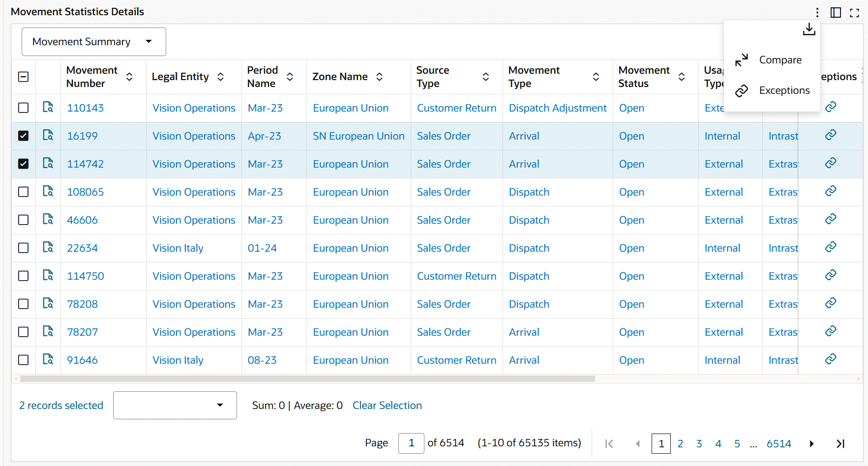Uncheck the checkbox for movement 16199

pos(23,136)
